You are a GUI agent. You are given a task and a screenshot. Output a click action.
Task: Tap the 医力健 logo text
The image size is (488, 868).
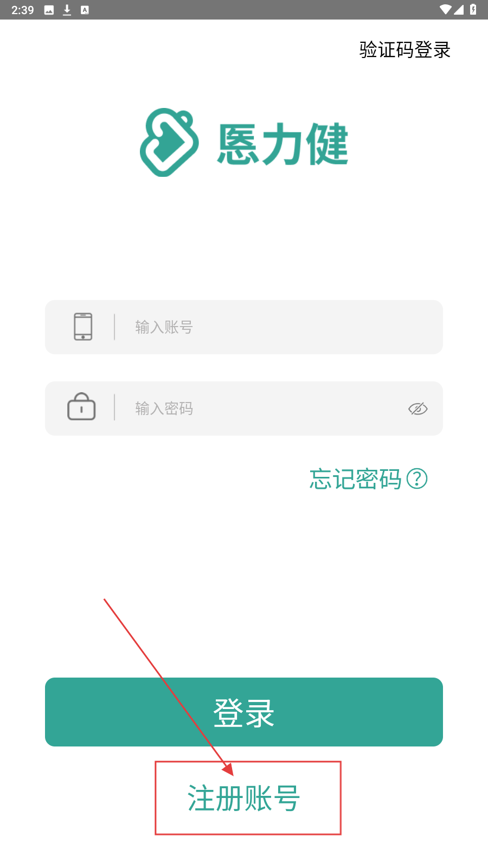[x=282, y=144]
